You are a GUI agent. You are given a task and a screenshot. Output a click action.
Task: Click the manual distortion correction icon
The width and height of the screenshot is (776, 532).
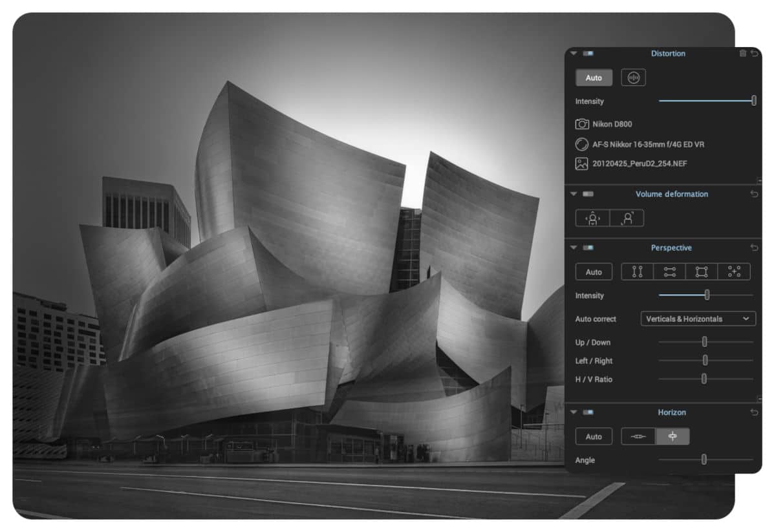point(633,78)
